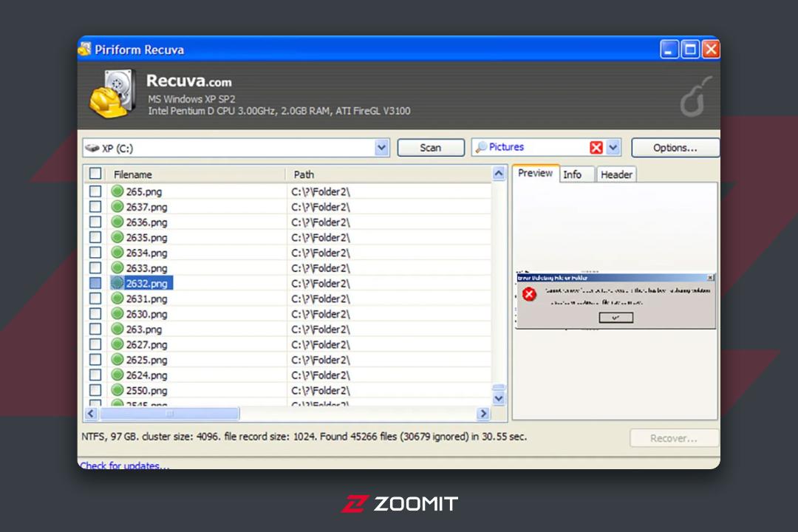798x532 pixels.
Task: Switch to the Preview tab
Action: coord(536,173)
